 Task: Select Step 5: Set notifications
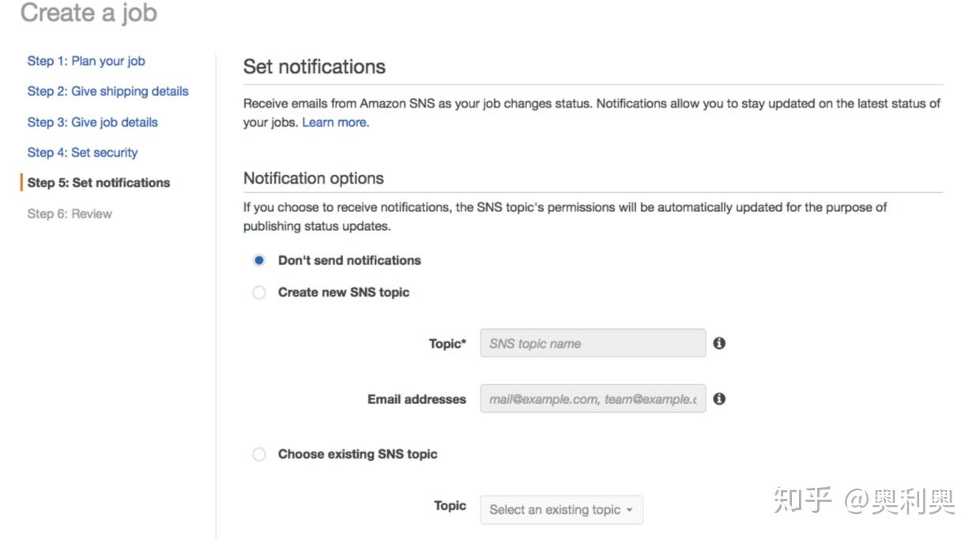pos(99,183)
